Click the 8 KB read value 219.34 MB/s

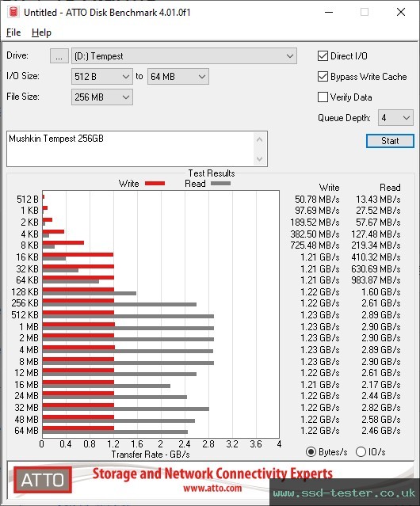click(x=376, y=245)
